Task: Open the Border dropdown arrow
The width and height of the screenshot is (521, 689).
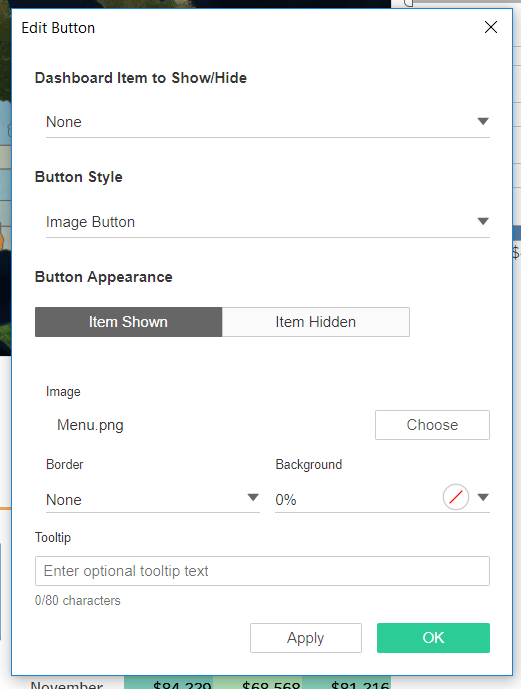Action: coord(253,497)
